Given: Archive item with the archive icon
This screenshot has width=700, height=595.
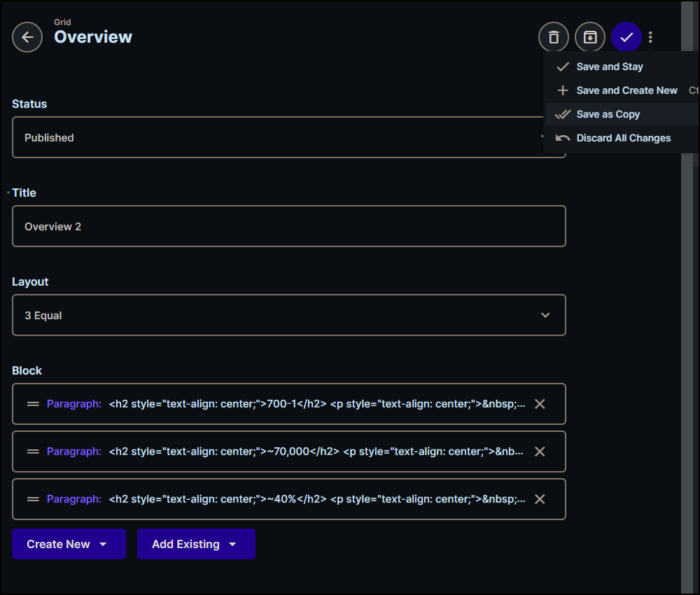Looking at the screenshot, I should coord(589,37).
